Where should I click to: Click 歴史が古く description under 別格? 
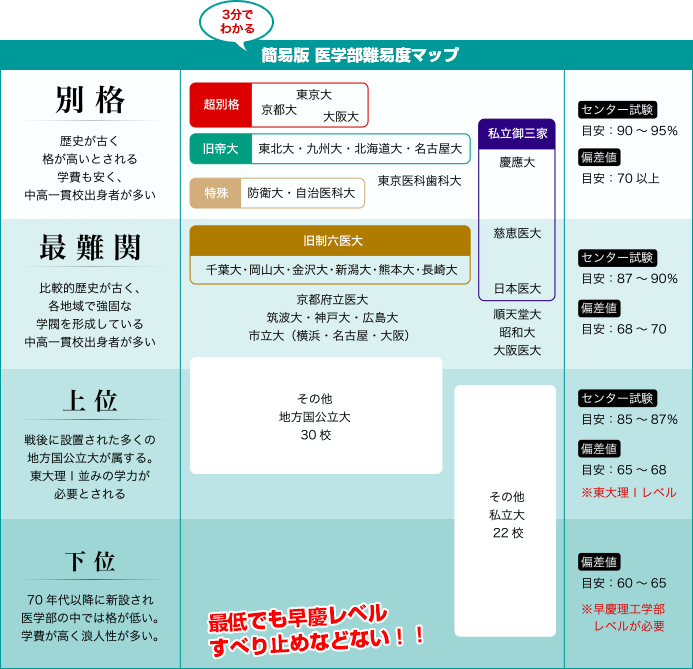(90, 168)
